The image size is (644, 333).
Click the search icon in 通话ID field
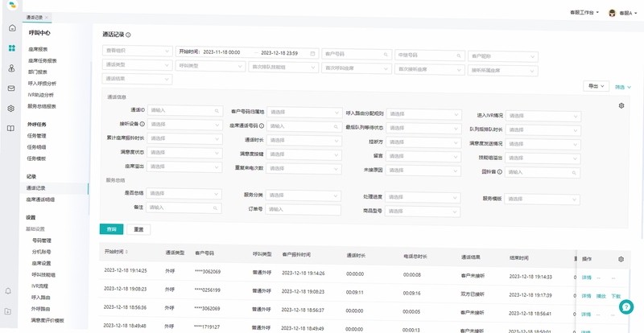tap(217, 111)
